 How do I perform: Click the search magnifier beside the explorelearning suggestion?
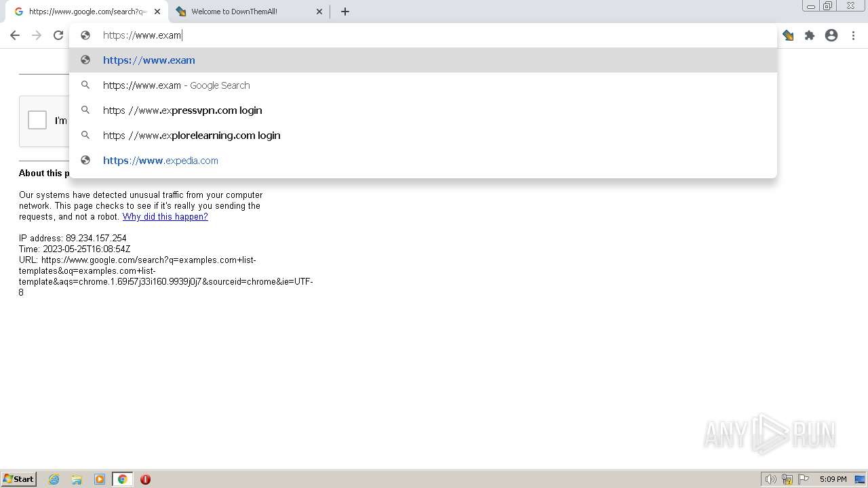85,136
